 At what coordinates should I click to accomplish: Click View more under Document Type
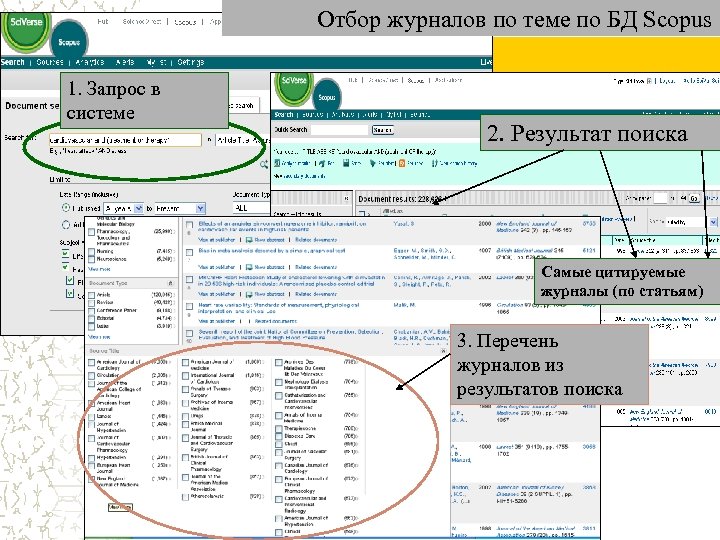[x=99, y=337]
